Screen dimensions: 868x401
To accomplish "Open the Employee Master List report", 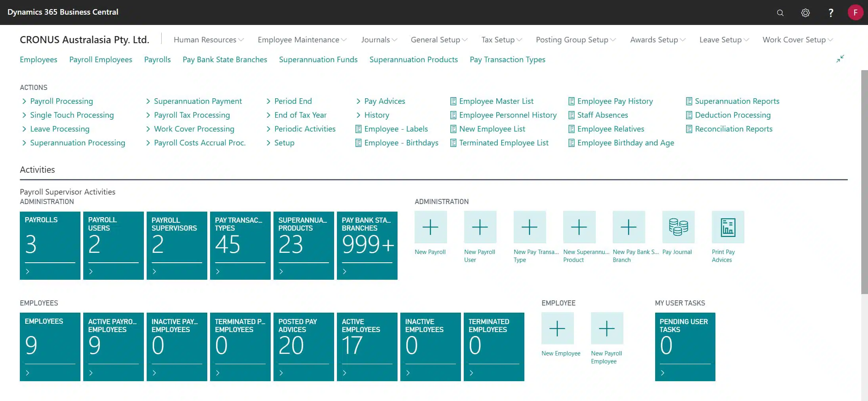I will click(x=496, y=101).
